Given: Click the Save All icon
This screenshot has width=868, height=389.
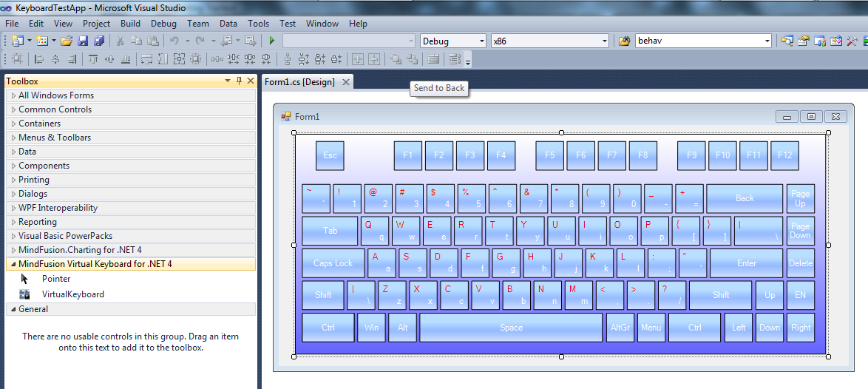Looking at the screenshot, I should (99, 41).
